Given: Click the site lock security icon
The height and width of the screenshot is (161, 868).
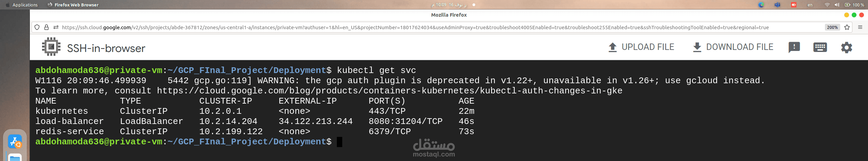Looking at the screenshot, I should pos(46,27).
